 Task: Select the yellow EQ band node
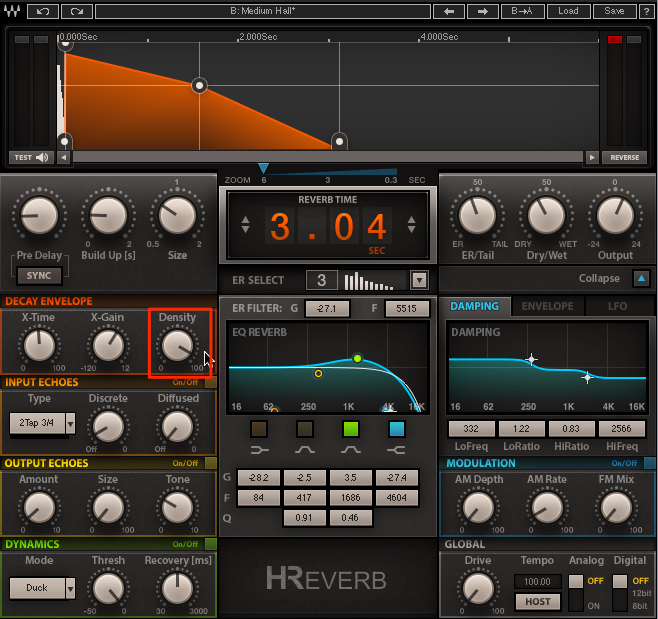(x=319, y=373)
